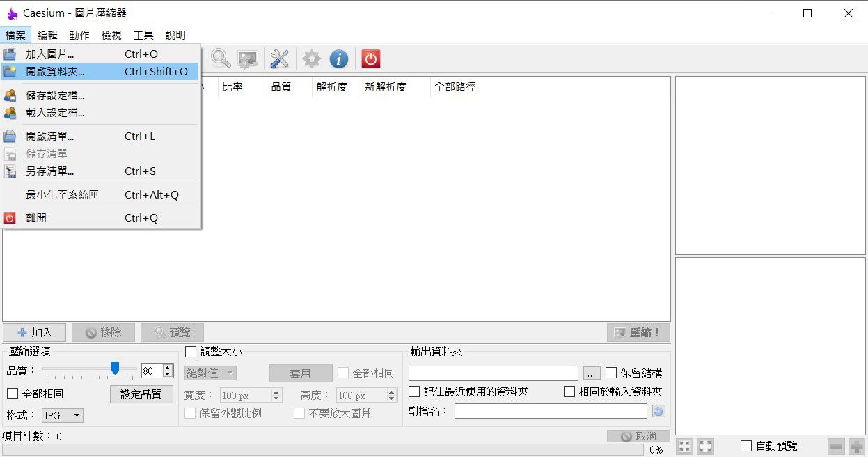Click the Caesium app logo in title bar
This screenshot has height=457, width=868.
pos(12,13)
